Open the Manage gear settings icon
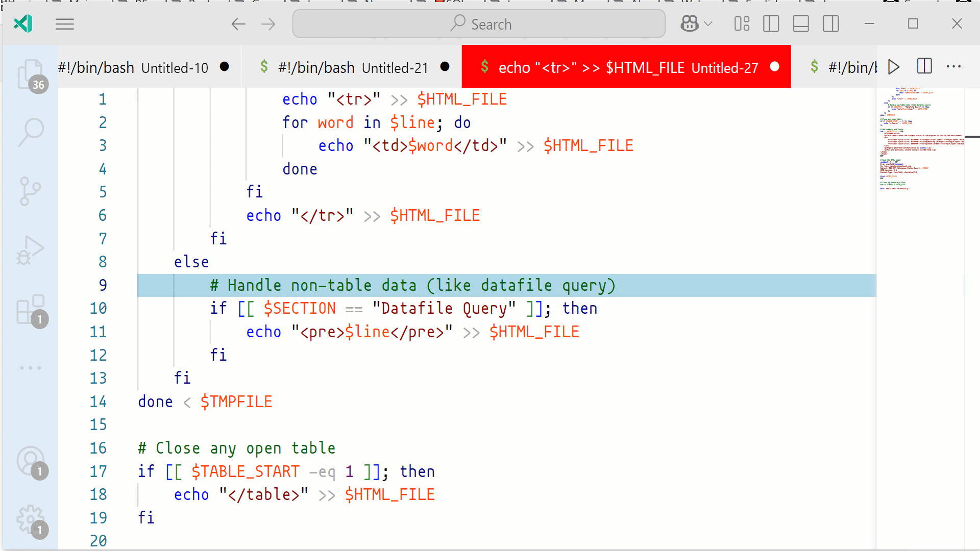 click(31, 519)
